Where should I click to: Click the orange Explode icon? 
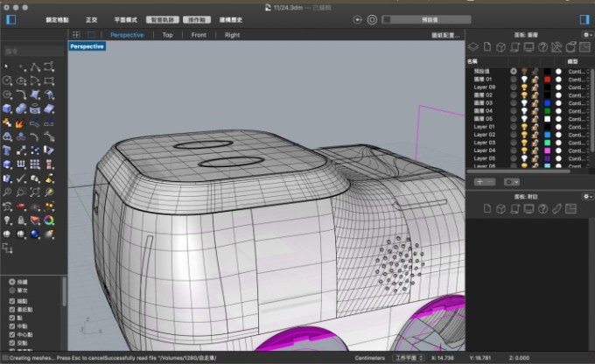click(x=20, y=123)
